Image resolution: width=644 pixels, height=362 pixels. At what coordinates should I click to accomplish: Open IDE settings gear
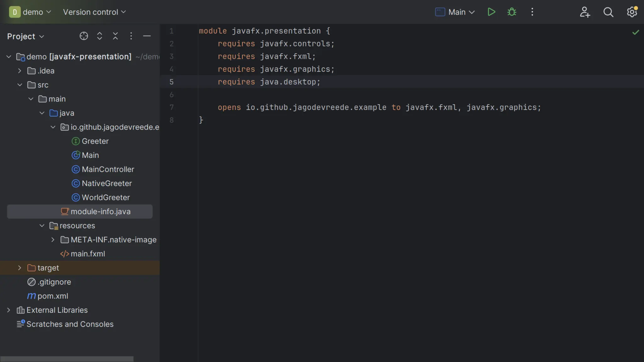(632, 12)
